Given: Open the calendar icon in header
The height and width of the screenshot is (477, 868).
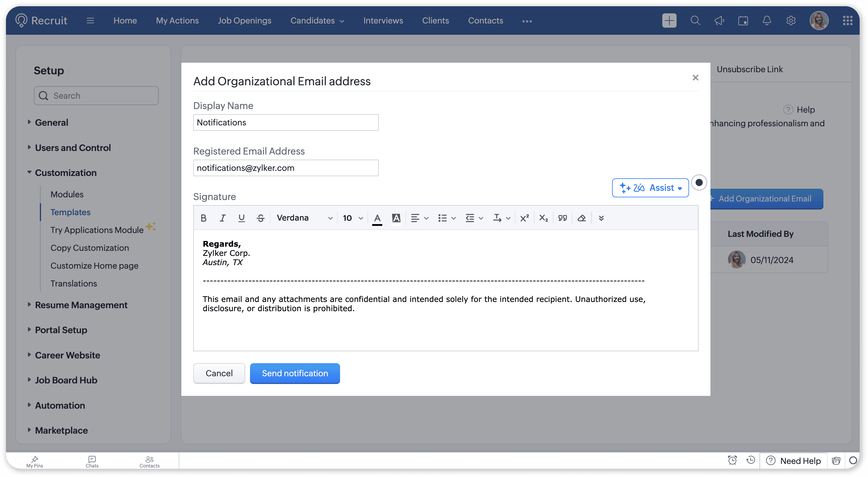Looking at the screenshot, I should 743,21.
